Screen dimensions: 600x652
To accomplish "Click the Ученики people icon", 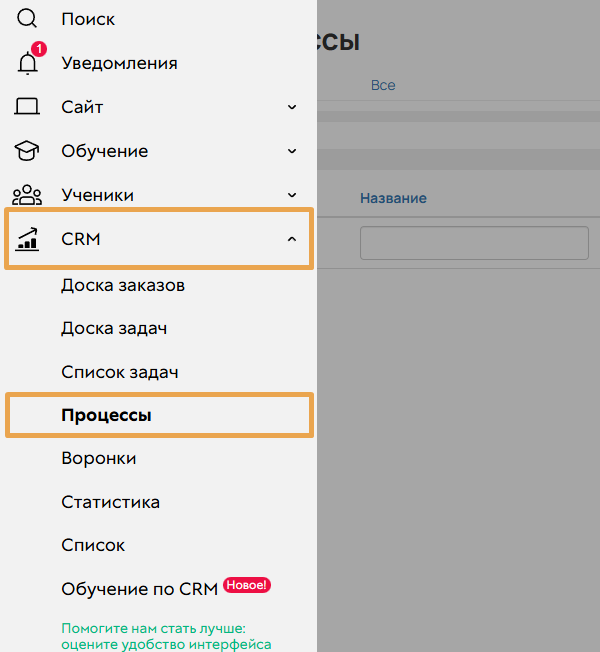I will (28, 195).
